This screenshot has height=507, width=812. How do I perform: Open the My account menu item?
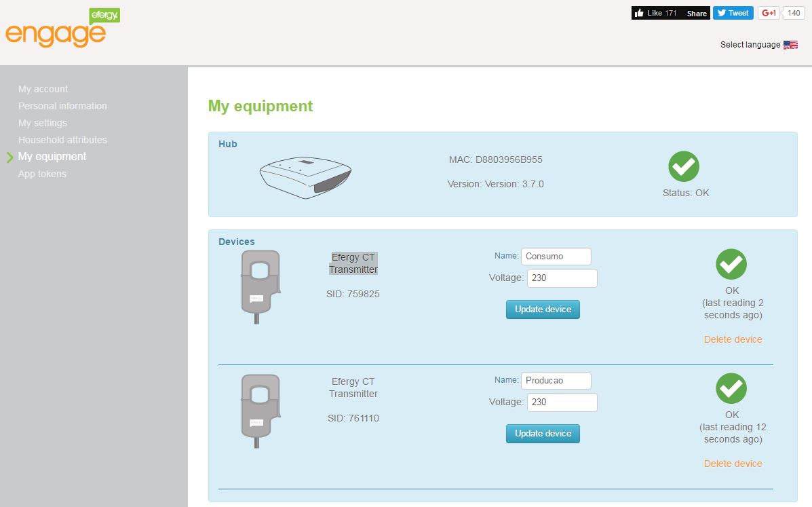click(x=43, y=89)
